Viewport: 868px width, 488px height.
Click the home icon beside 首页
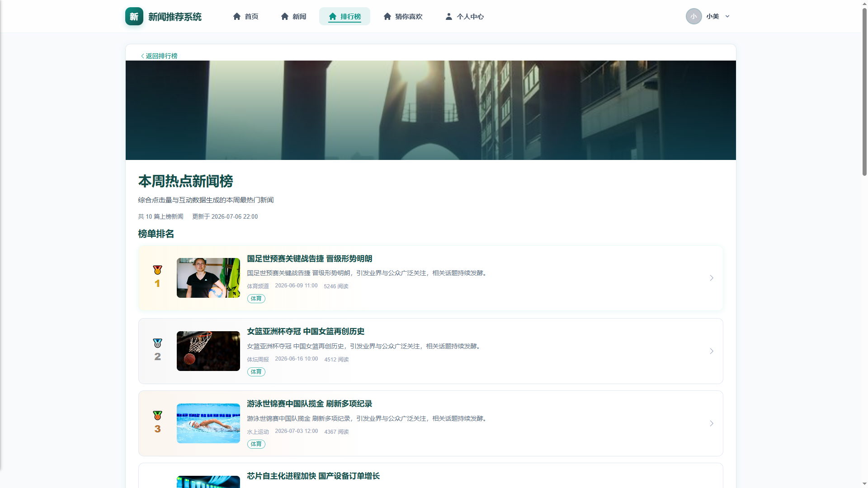237,16
